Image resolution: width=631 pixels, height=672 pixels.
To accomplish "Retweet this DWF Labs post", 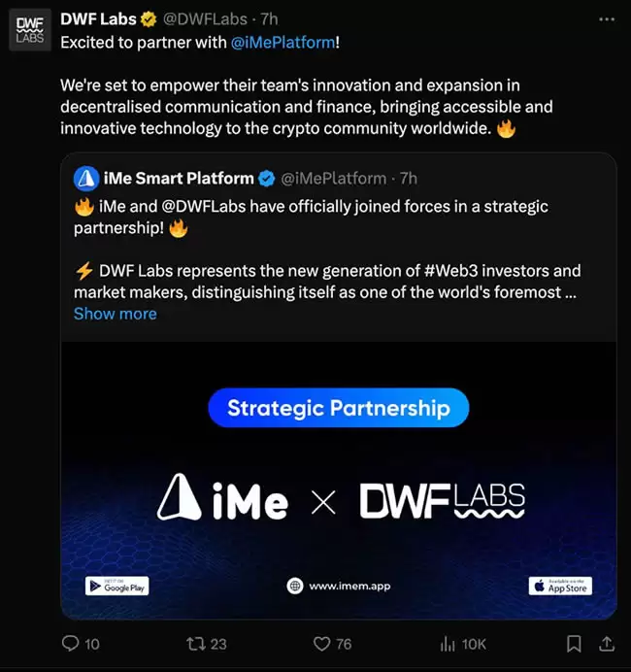I will (194, 643).
